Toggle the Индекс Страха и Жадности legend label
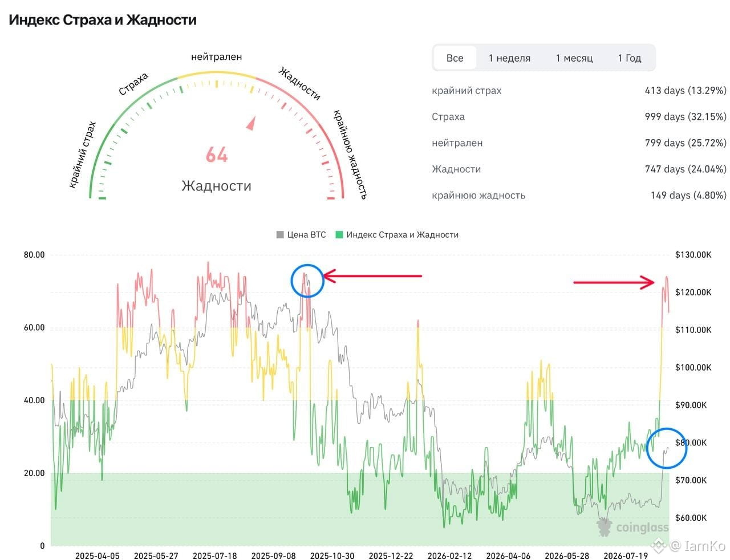This screenshot has height=560, width=730. pyautogui.click(x=402, y=234)
